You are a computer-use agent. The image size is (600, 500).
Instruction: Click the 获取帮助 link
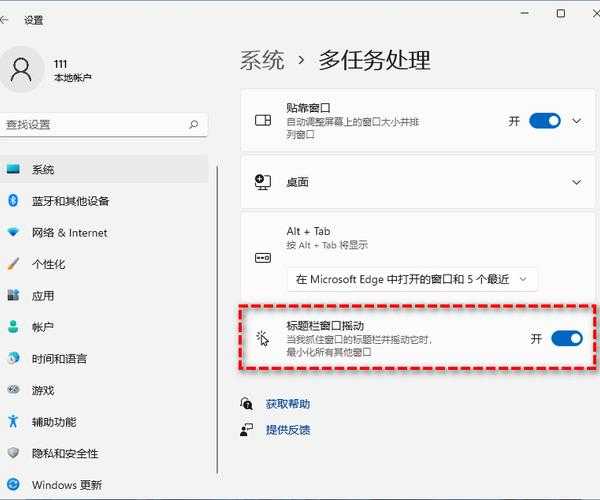point(288,404)
